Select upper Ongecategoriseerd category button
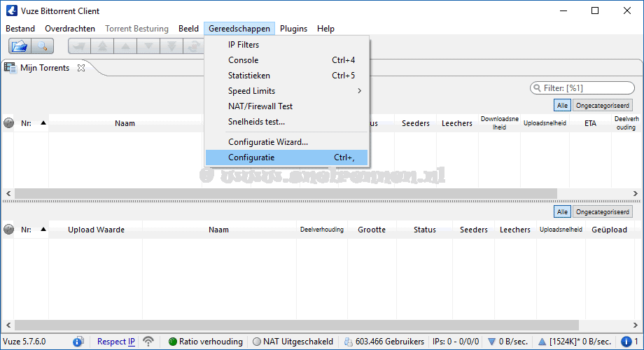Screen dimensions: 644x350 [x=603, y=106]
